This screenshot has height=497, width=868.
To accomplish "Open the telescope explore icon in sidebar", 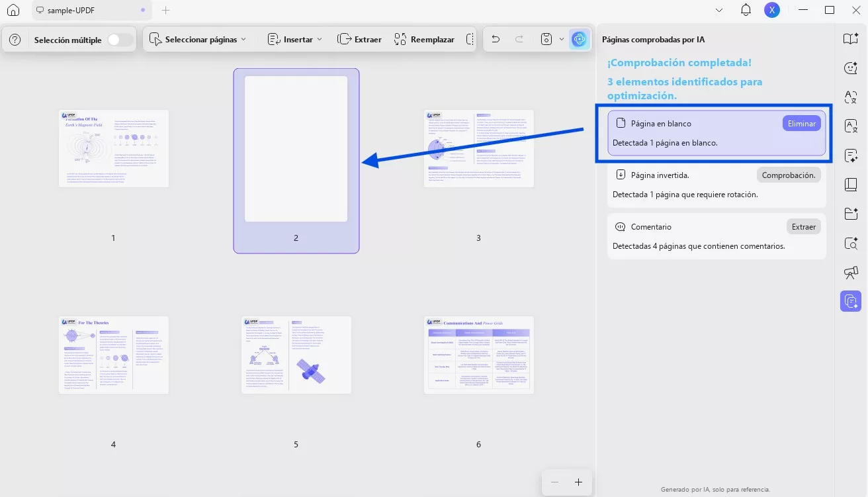I will coord(850,272).
